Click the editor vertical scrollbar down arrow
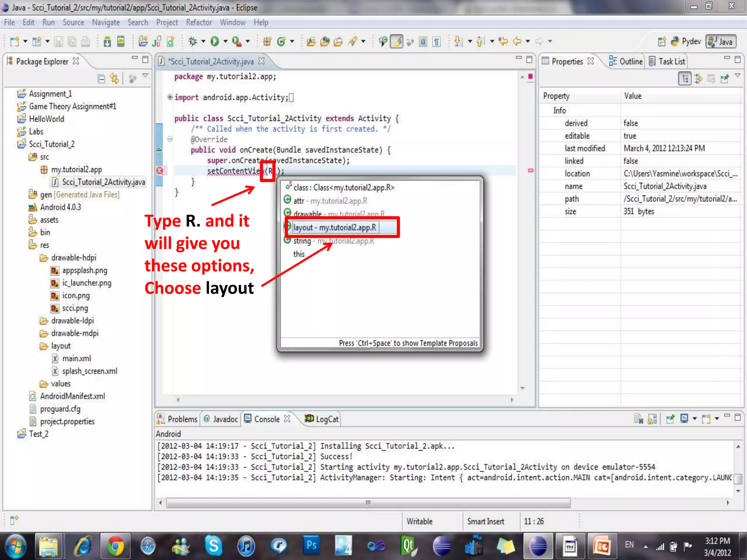This screenshot has width=747, height=560. click(522, 388)
